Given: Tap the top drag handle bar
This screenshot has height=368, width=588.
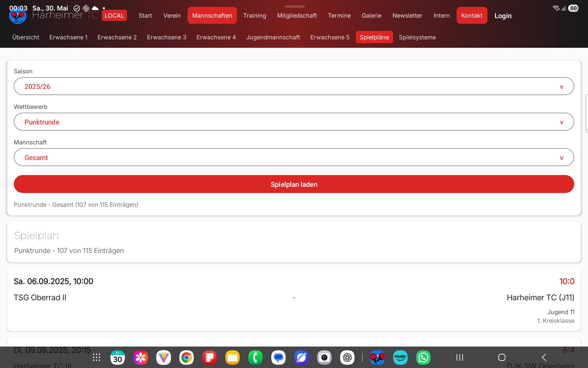Looking at the screenshot, I should 295,6.
